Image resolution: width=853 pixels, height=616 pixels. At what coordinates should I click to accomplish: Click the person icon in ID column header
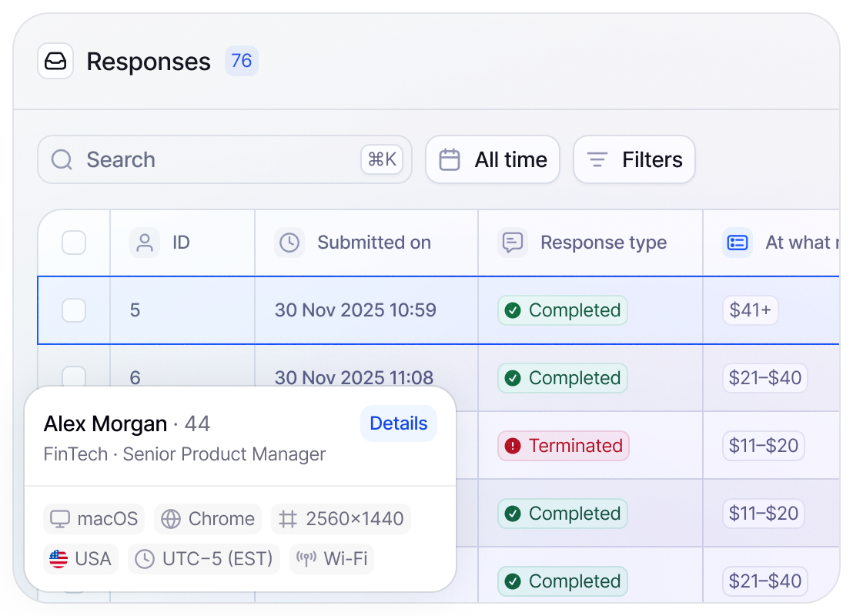point(144,243)
